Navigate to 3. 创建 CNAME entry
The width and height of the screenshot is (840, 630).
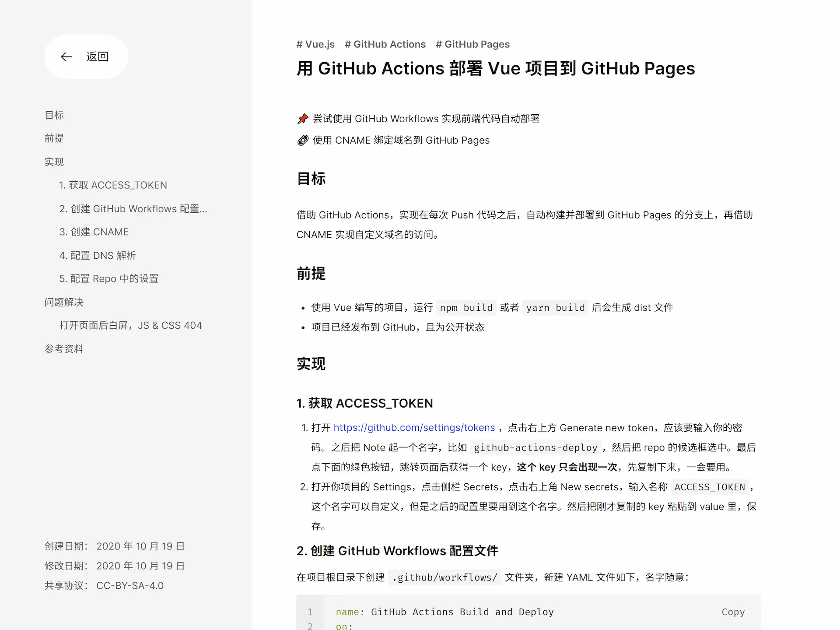tap(94, 232)
